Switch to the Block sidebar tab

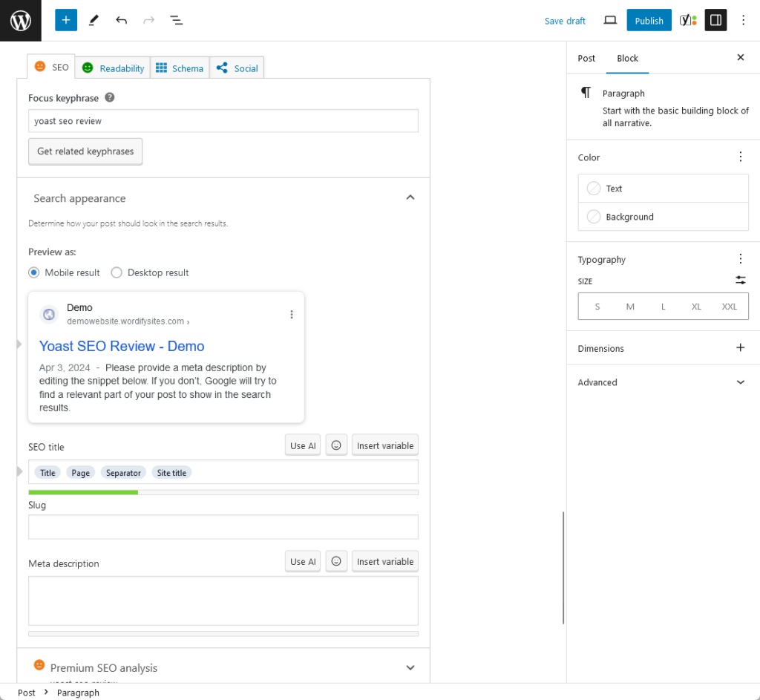(x=627, y=58)
